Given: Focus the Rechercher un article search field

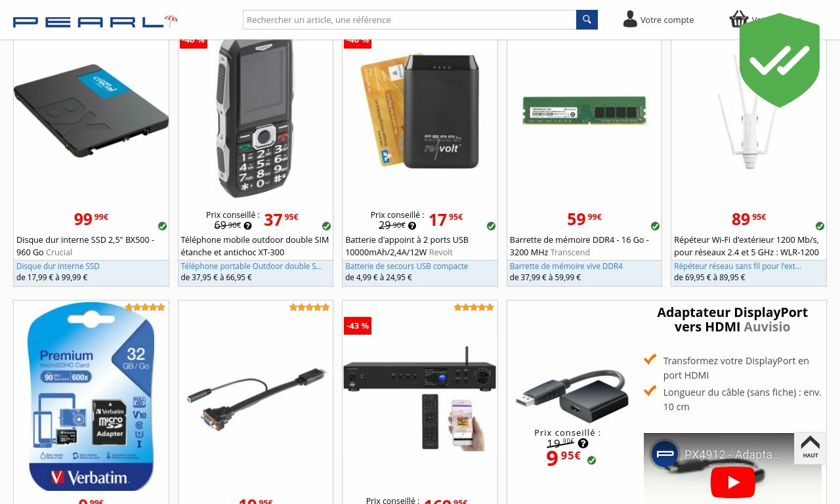Looking at the screenshot, I should [409, 20].
